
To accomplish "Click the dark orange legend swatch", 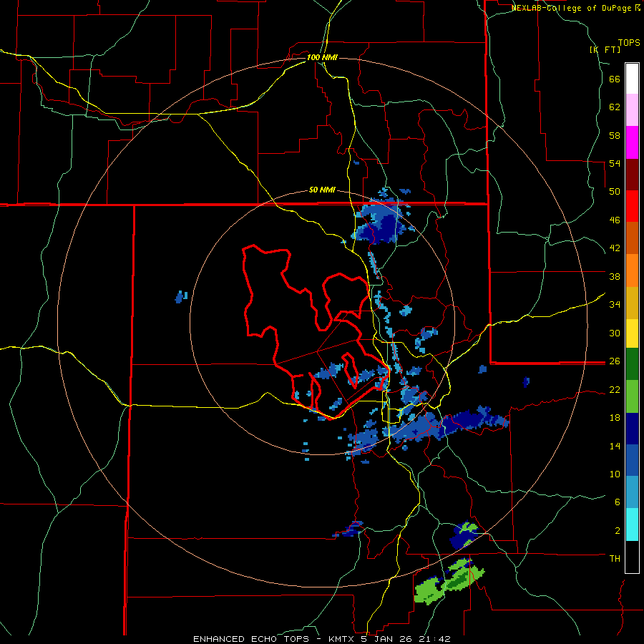I will [x=632, y=238].
